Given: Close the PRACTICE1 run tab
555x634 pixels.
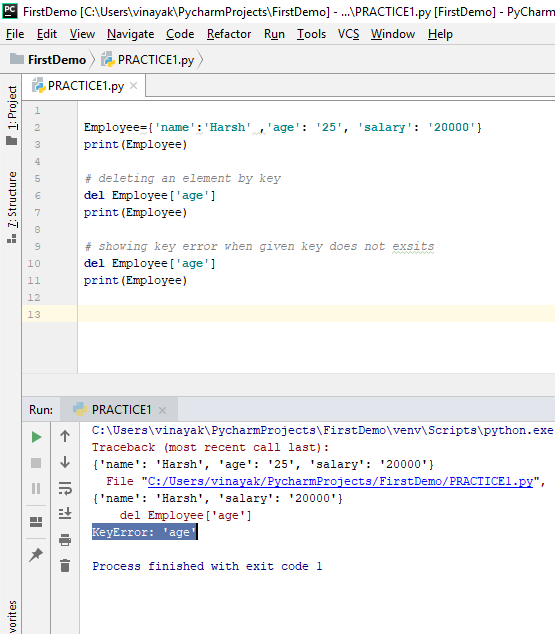Looking at the screenshot, I should 162,410.
